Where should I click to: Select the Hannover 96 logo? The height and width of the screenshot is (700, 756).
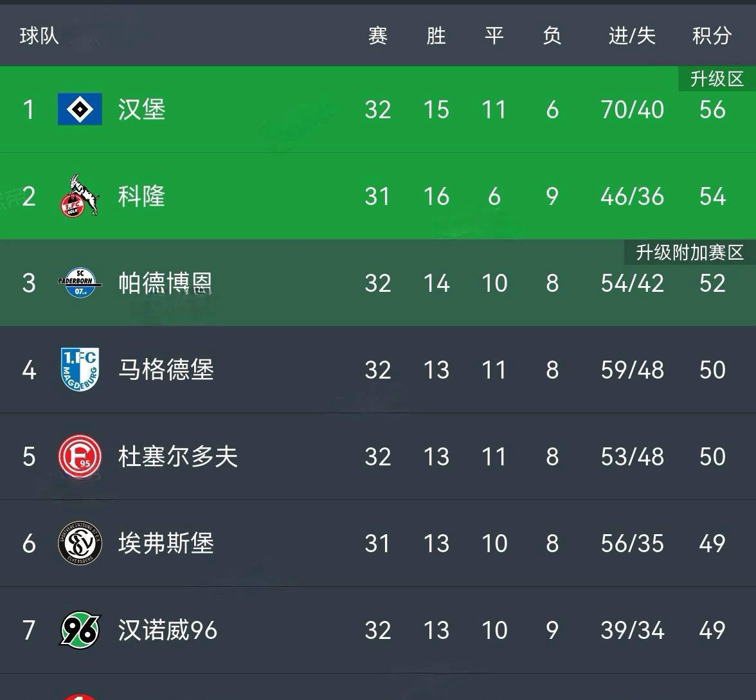click(x=80, y=630)
